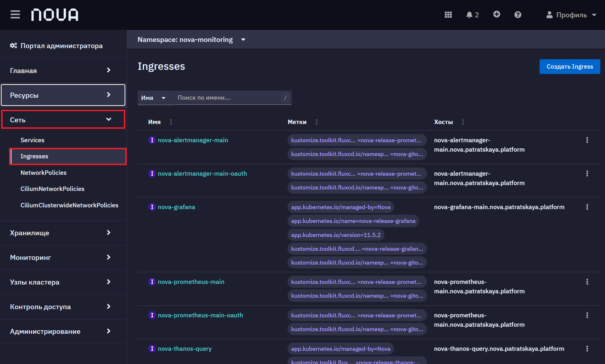Open kebab menu for nova-prometheus-main
605x364 pixels.
pos(587,282)
